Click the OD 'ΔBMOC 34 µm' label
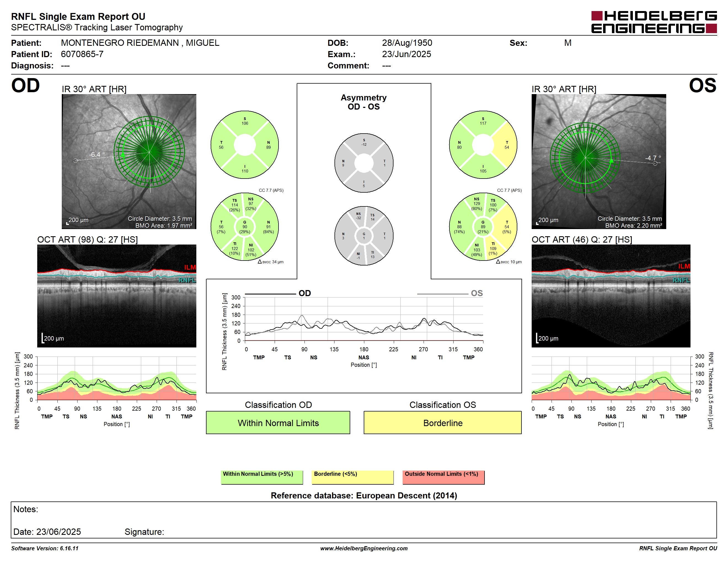728x563 pixels. (270, 262)
